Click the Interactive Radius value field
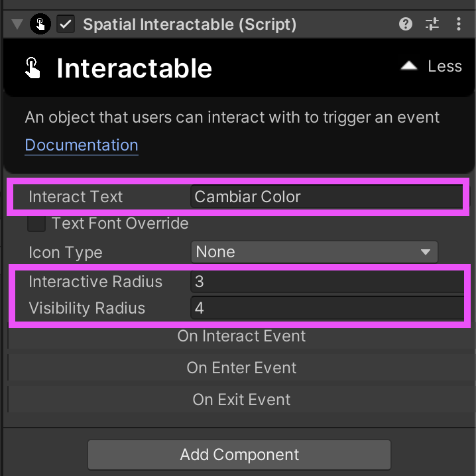Image resolution: width=476 pixels, height=476 pixels. (327, 282)
